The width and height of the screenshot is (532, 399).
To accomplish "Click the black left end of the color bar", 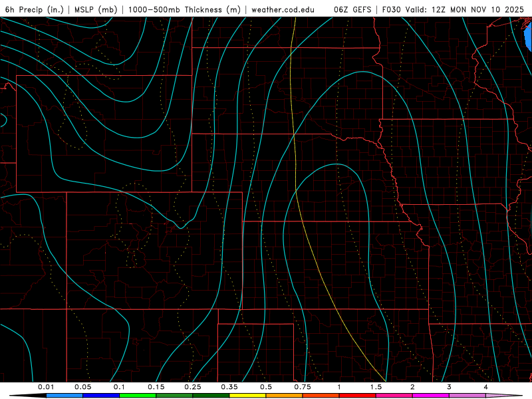I will click(x=28, y=396).
